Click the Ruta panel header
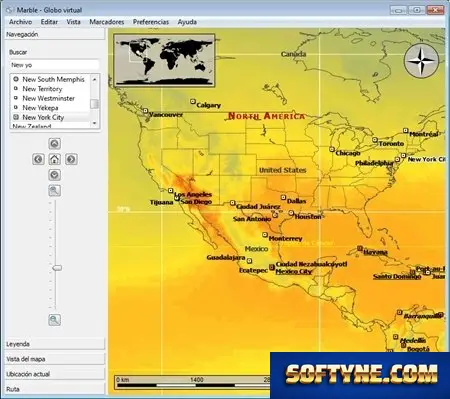The width and height of the screenshot is (450, 399). point(54,389)
